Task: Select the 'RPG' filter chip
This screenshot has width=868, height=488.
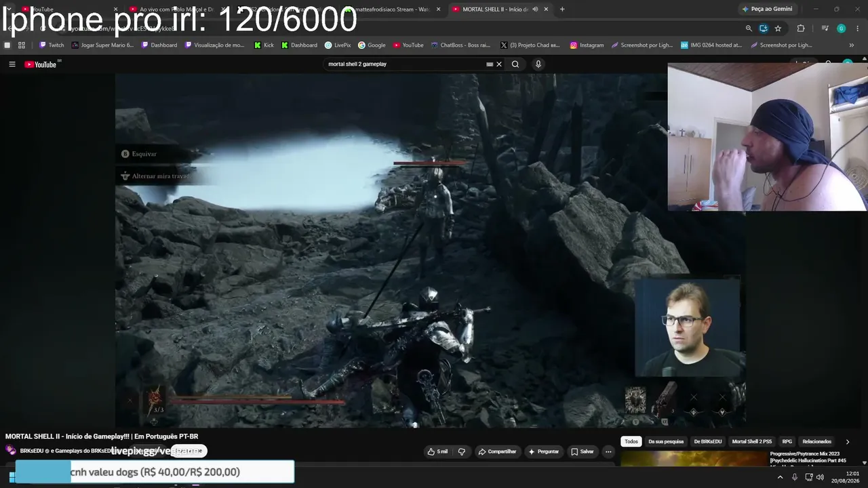Action: [x=787, y=441]
